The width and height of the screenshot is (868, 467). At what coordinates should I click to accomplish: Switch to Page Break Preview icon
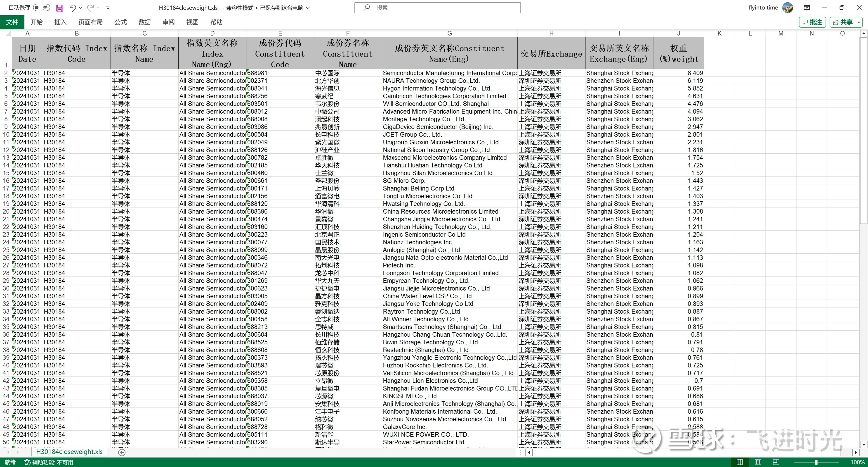coord(776,462)
